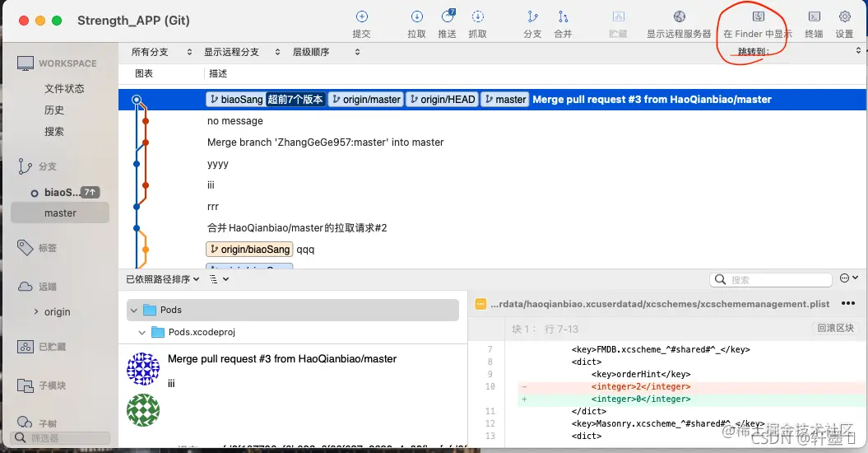This screenshot has height=453, width=868.
Task: Select the Merge pull request #3 commit row
Action: tap(492, 100)
